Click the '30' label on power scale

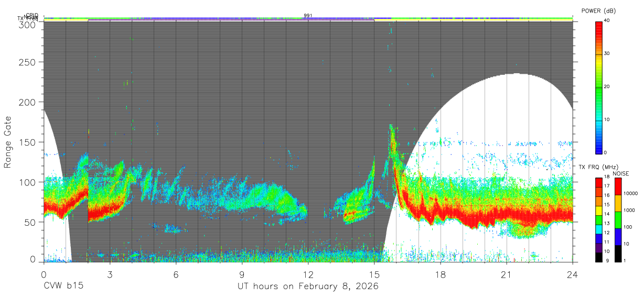point(608,54)
